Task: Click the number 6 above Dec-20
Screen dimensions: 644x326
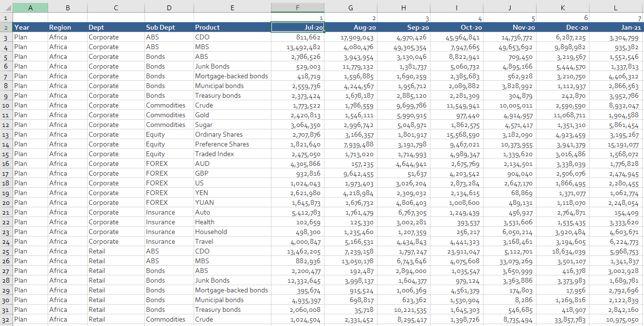Action: [563, 18]
